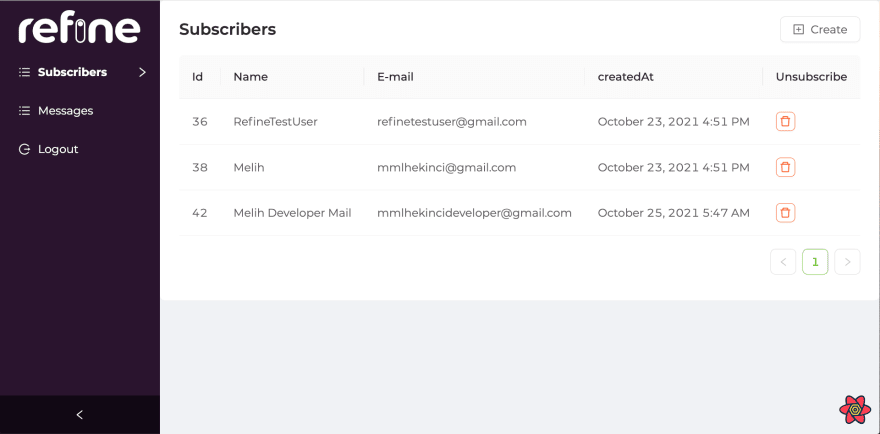Image resolution: width=880 pixels, height=434 pixels.
Task: Delete subscriber RefineTestUser with trash icon
Action: coord(785,121)
